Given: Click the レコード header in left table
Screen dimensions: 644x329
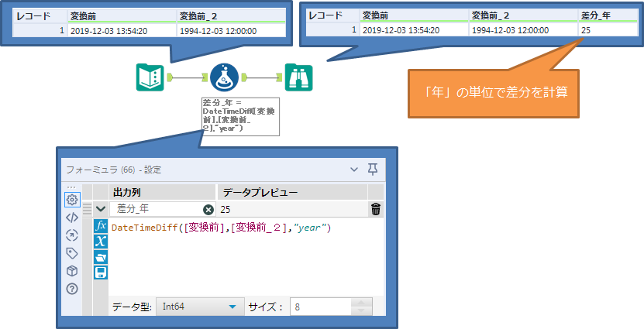Looking at the screenshot, I should coord(40,15).
